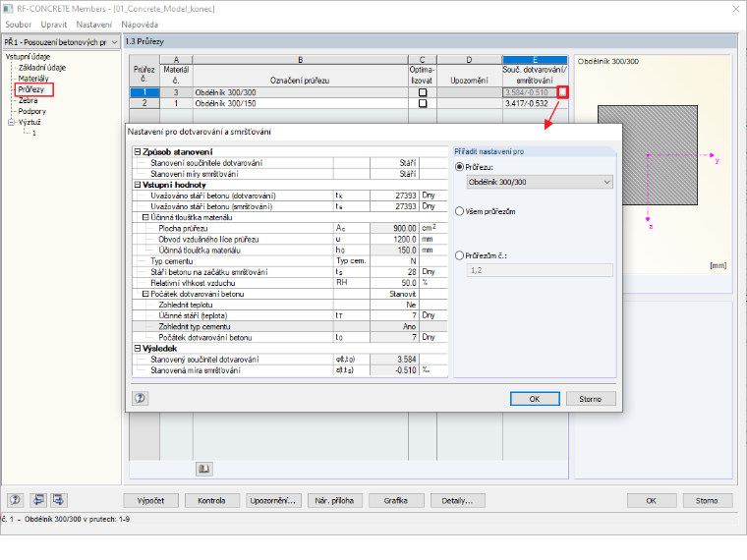Cancel creep dialog with Storno

tap(591, 399)
